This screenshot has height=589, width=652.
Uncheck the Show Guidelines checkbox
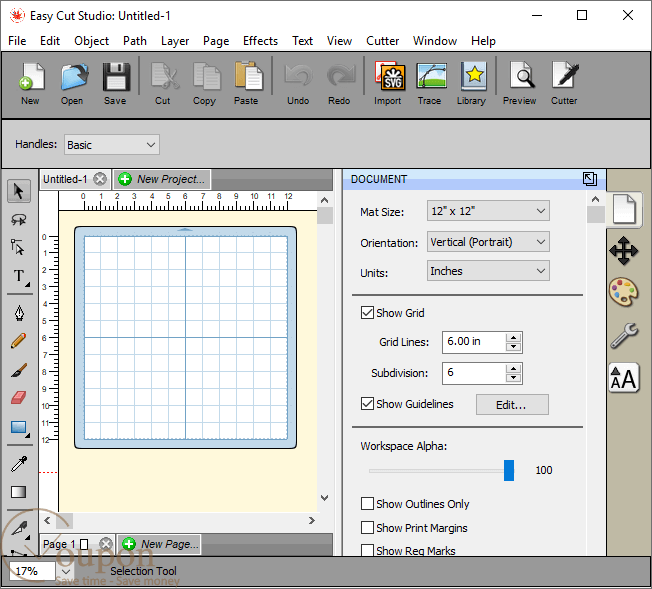tap(367, 403)
